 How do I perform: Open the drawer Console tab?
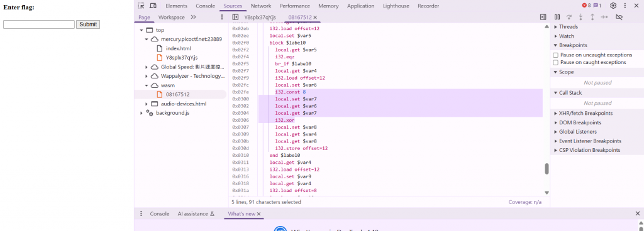pyautogui.click(x=159, y=214)
